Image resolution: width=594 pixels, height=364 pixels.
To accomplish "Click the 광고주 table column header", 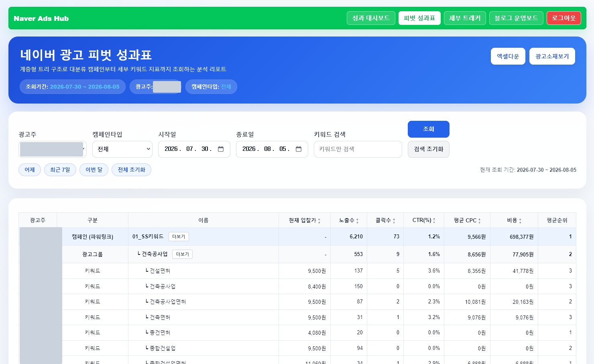I will (38, 220).
